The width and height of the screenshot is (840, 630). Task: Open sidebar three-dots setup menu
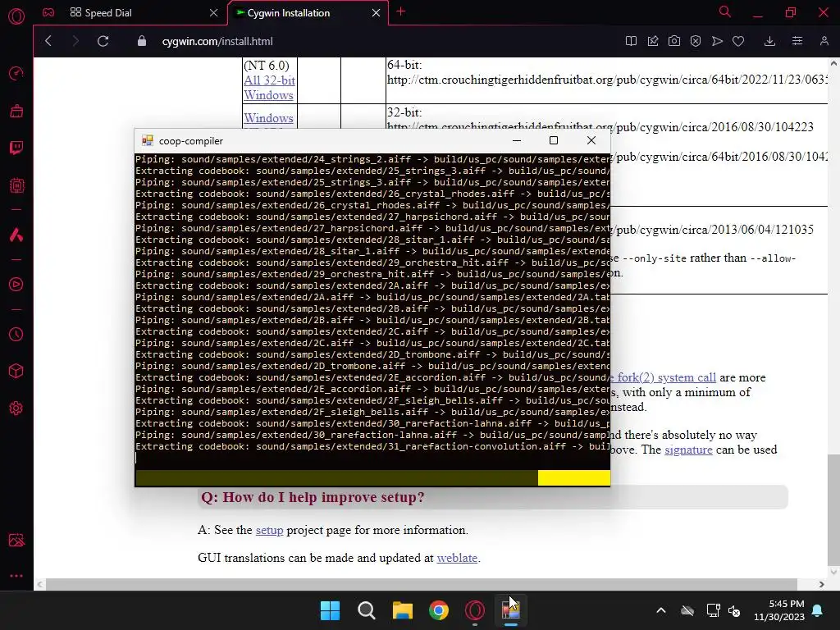16,576
